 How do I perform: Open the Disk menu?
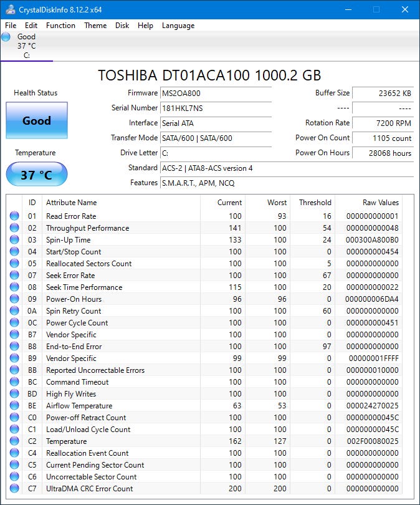(x=122, y=26)
